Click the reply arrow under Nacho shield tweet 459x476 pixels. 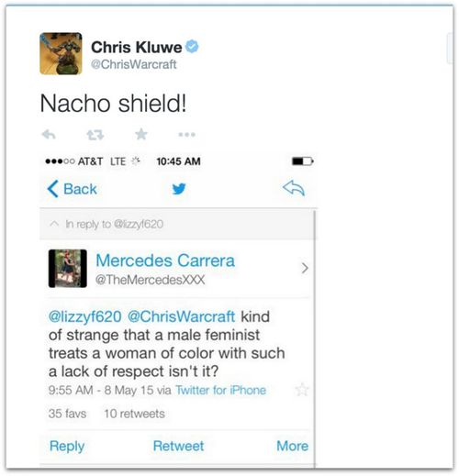point(49,134)
